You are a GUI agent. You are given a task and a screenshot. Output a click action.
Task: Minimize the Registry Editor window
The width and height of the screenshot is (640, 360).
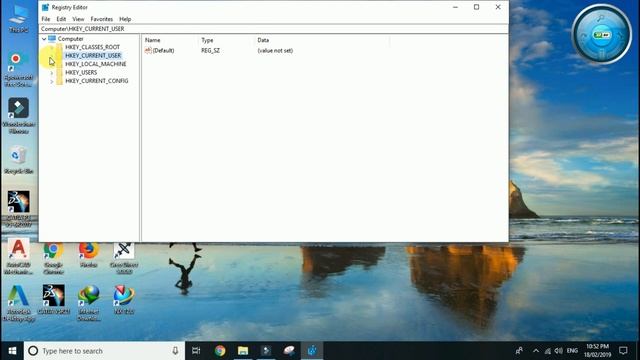[x=455, y=7]
